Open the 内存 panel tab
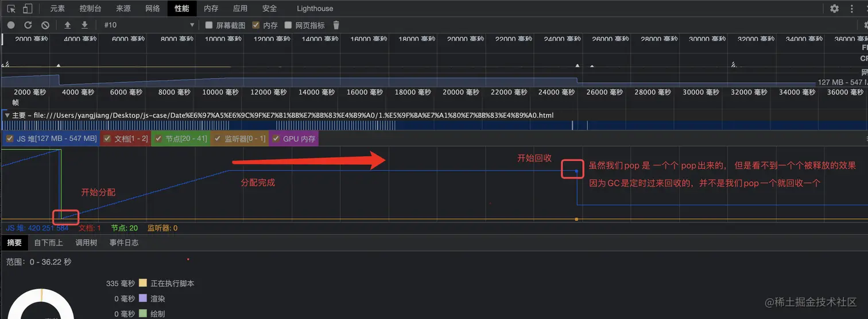The image size is (868, 319). point(211,9)
